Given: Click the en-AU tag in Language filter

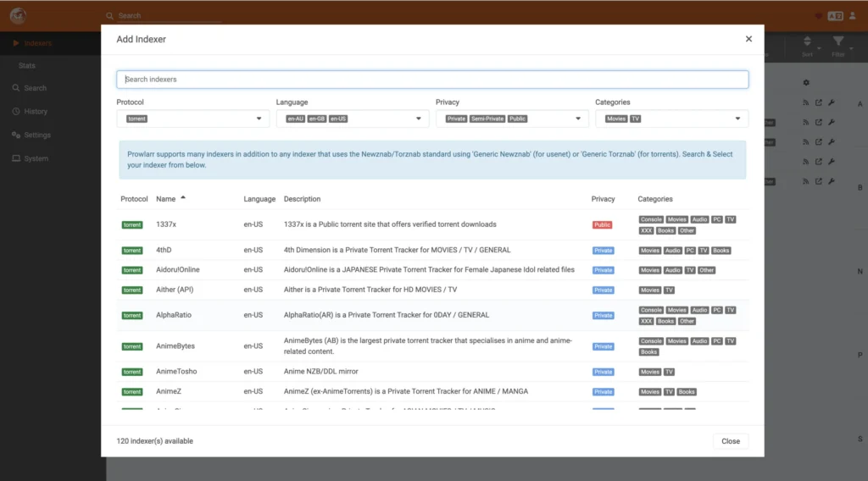Looking at the screenshot, I should coord(296,119).
